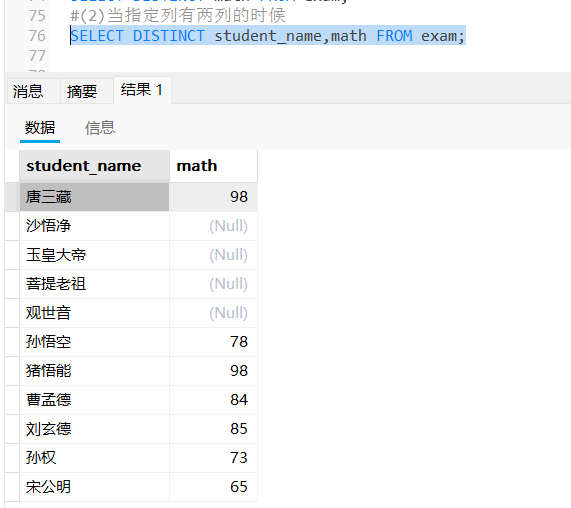Select the cell 观世音
This screenshot has width=571, height=508.
coord(94,313)
